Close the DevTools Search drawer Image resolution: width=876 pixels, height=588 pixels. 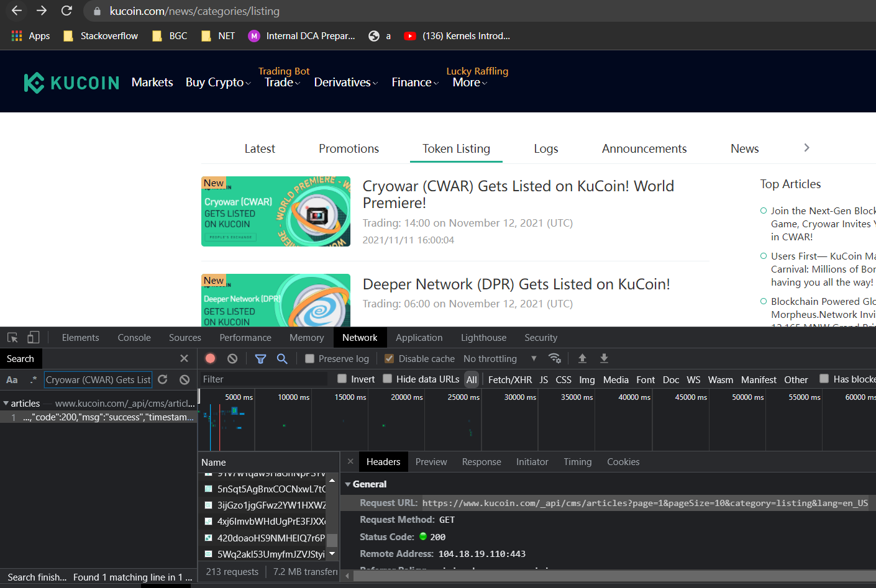184,358
